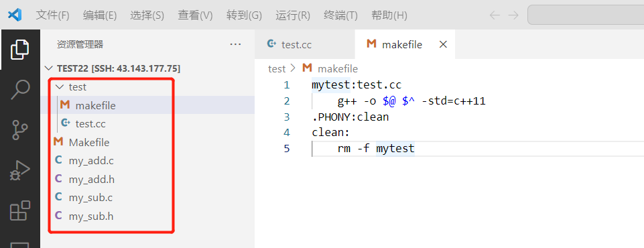Go back with the left arrow
The width and height of the screenshot is (644, 248).
495,15
